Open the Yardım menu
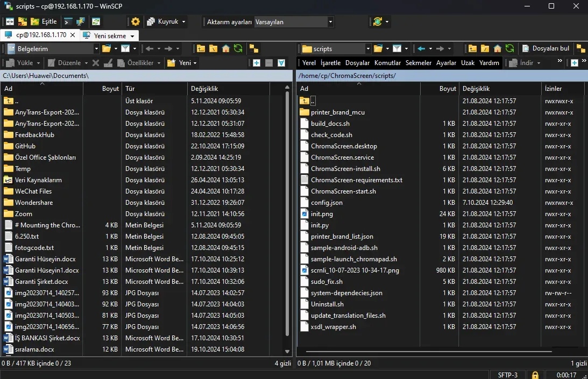The height and width of the screenshot is (379, 588). coord(489,62)
